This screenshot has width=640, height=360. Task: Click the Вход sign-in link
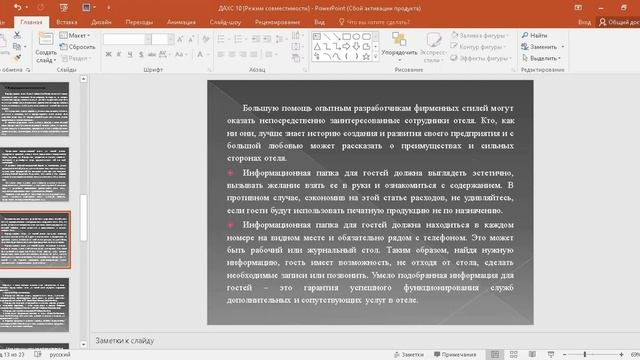(584, 22)
